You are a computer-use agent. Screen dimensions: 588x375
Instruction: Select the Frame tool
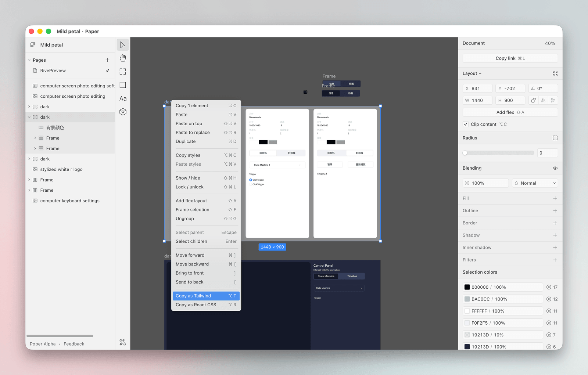123,72
